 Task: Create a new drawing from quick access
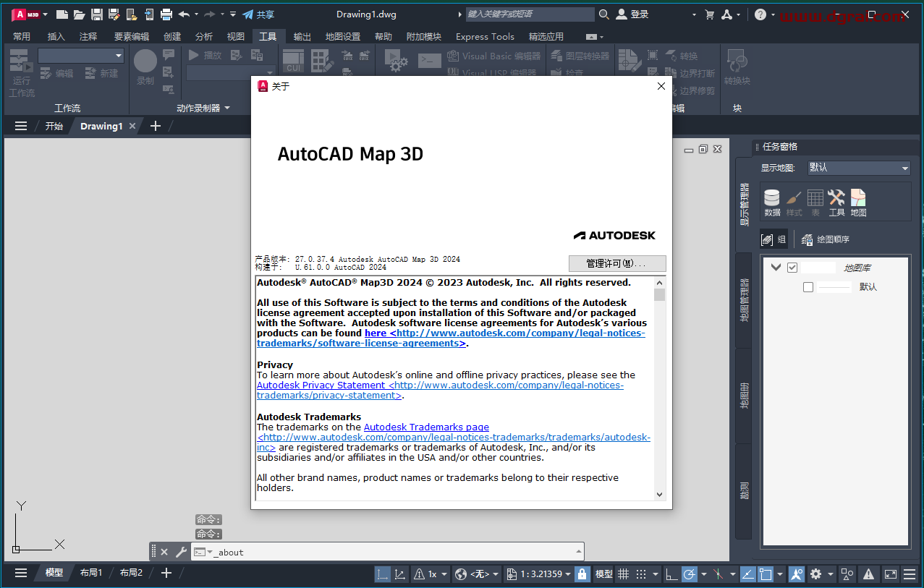[x=62, y=14]
